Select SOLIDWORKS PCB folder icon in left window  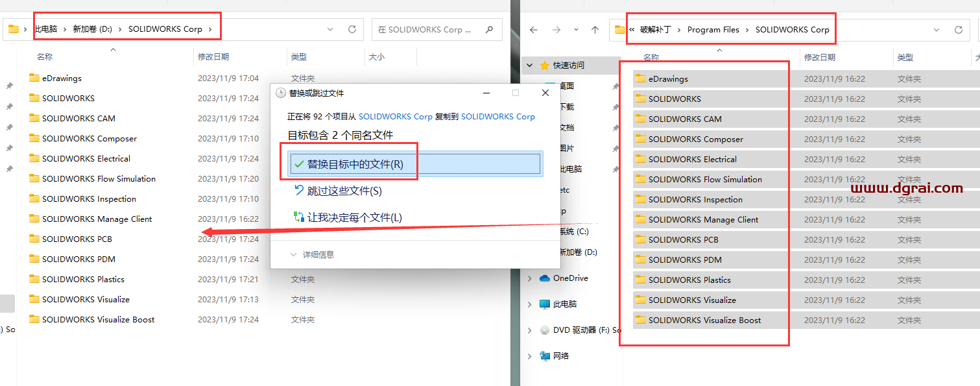click(x=34, y=239)
